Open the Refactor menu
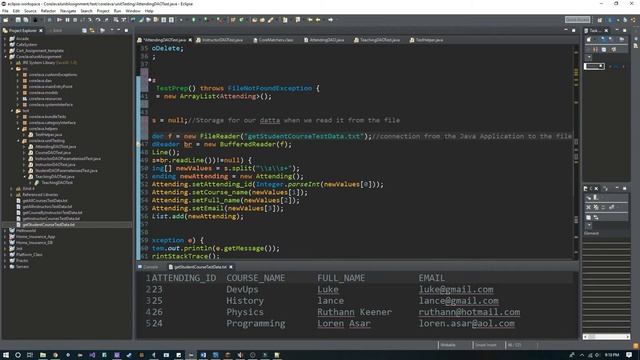640x360 pixels. pos(48,11)
